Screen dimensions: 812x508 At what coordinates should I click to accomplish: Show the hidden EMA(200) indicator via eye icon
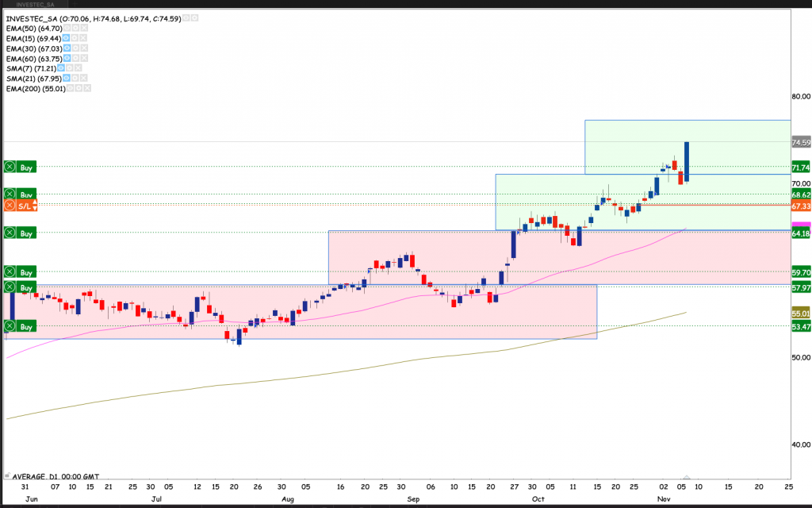point(69,89)
